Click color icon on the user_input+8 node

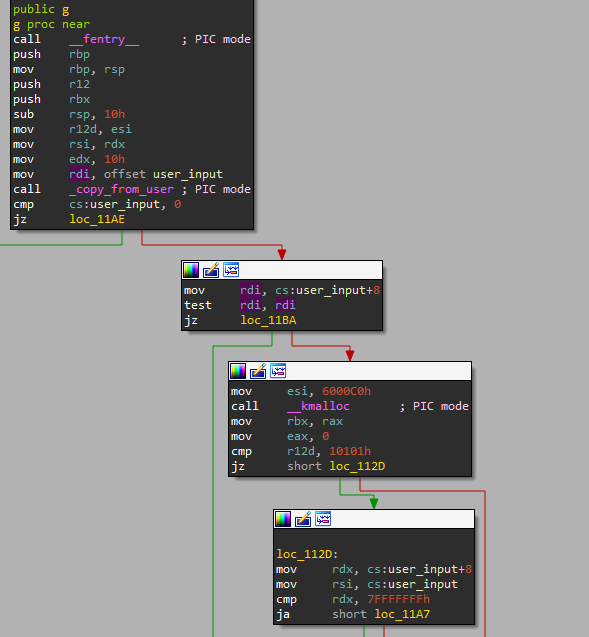tap(191, 270)
